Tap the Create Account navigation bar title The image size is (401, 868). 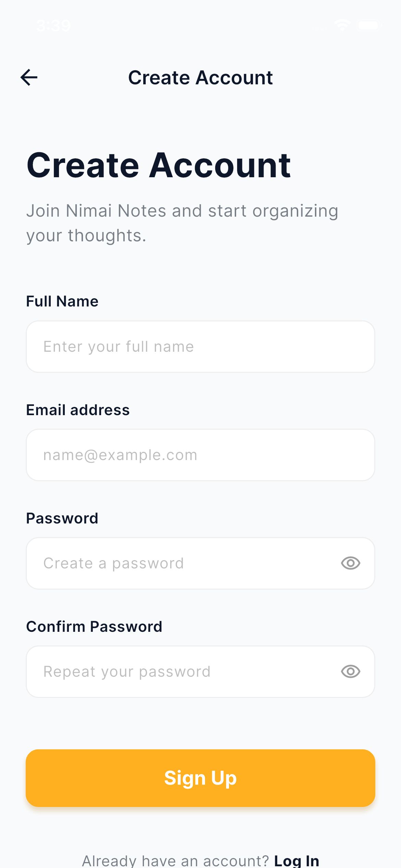point(200,77)
